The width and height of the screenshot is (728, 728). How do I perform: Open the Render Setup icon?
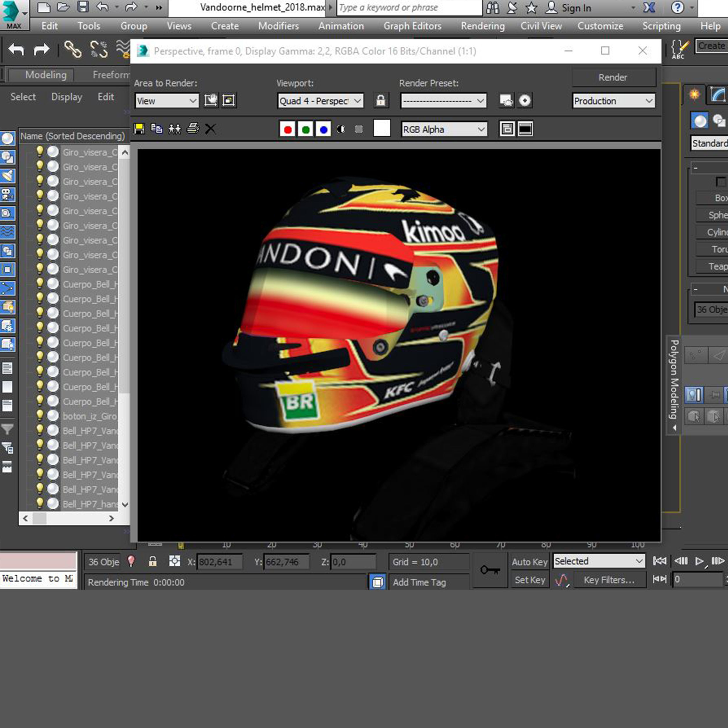506,100
